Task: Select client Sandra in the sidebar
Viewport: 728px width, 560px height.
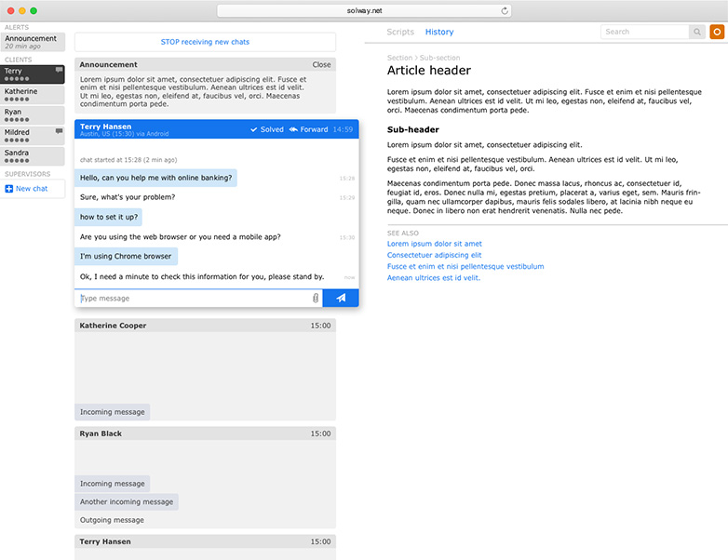Action: 33,156
